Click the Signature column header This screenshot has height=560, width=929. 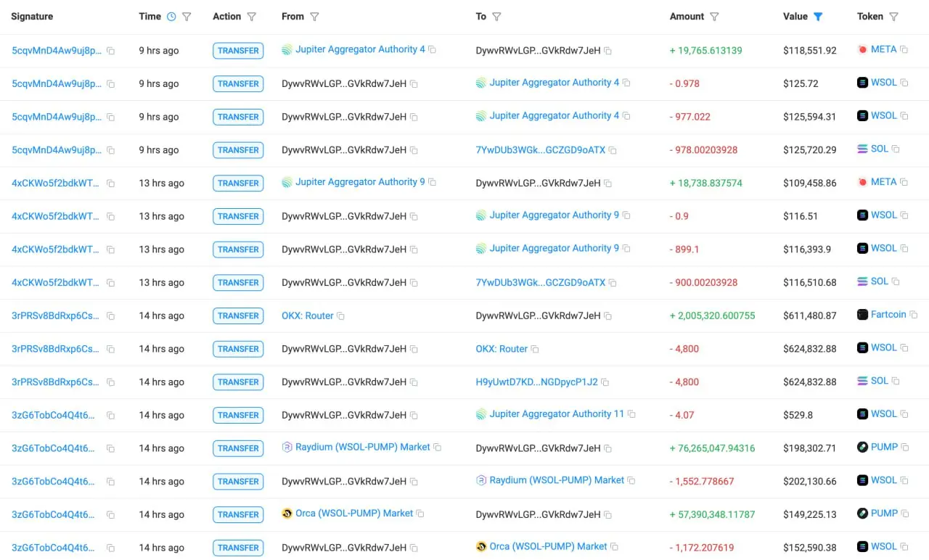(x=32, y=17)
